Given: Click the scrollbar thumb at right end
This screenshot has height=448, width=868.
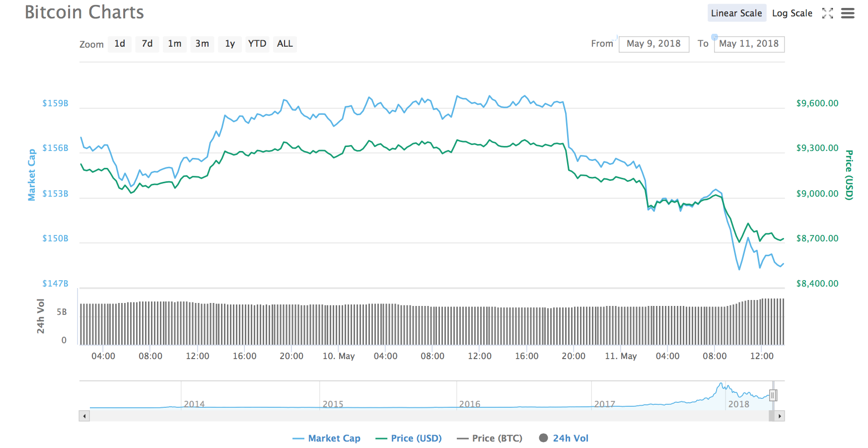Looking at the screenshot, I should click(x=772, y=416).
